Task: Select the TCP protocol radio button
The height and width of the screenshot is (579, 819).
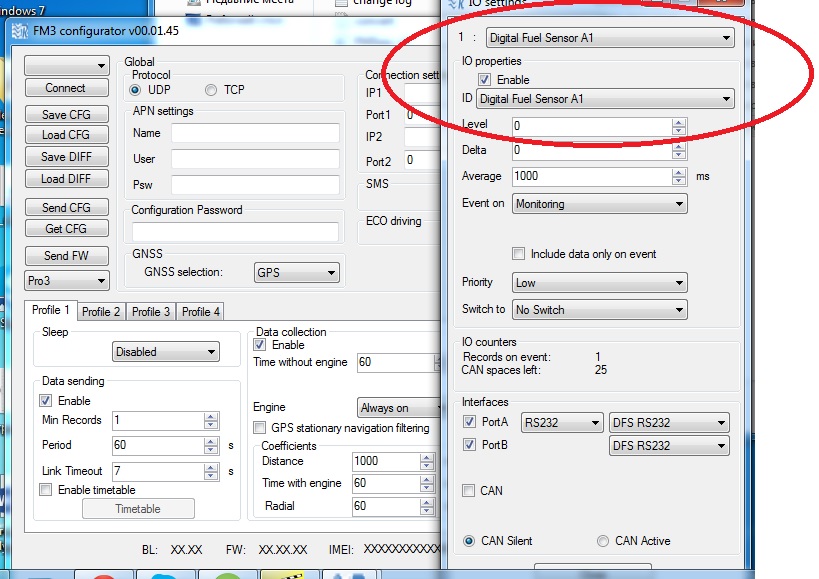Action: pyautogui.click(x=211, y=90)
